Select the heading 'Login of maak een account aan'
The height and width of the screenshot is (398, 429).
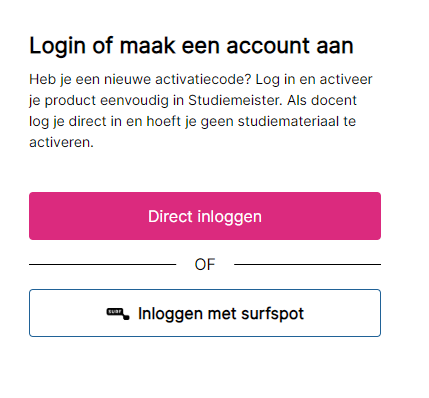coord(191,46)
